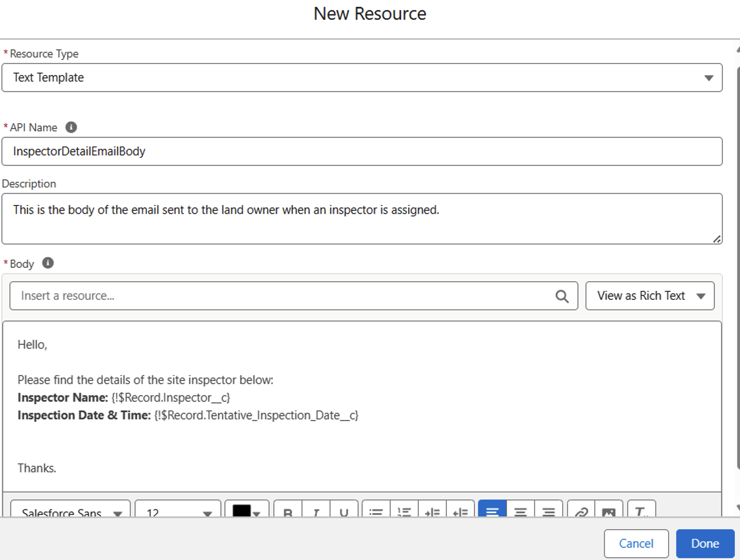Enable left alignment for body text
Viewport: 740px width, 560px height.
pyautogui.click(x=491, y=513)
